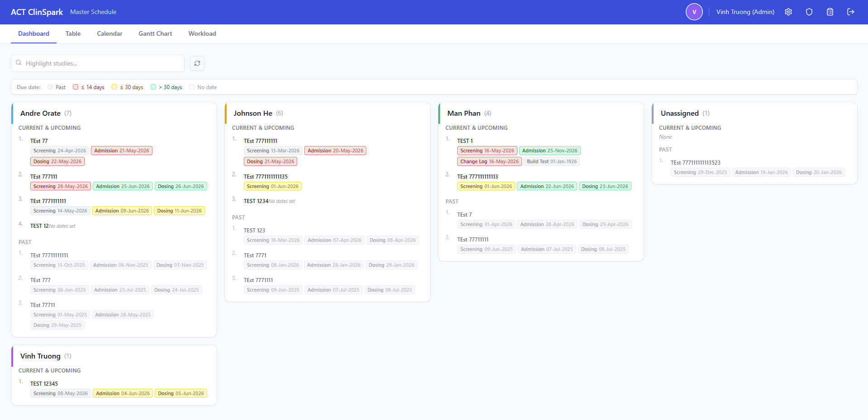
Task: Click Screening 28-May-2026 red badge
Action: [x=61, y=186]
